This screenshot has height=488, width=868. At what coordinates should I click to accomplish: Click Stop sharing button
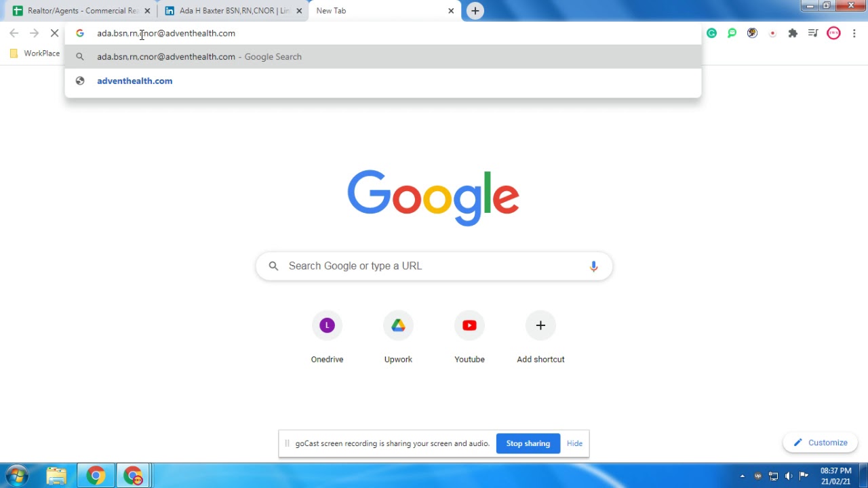(x=528, y=443)
